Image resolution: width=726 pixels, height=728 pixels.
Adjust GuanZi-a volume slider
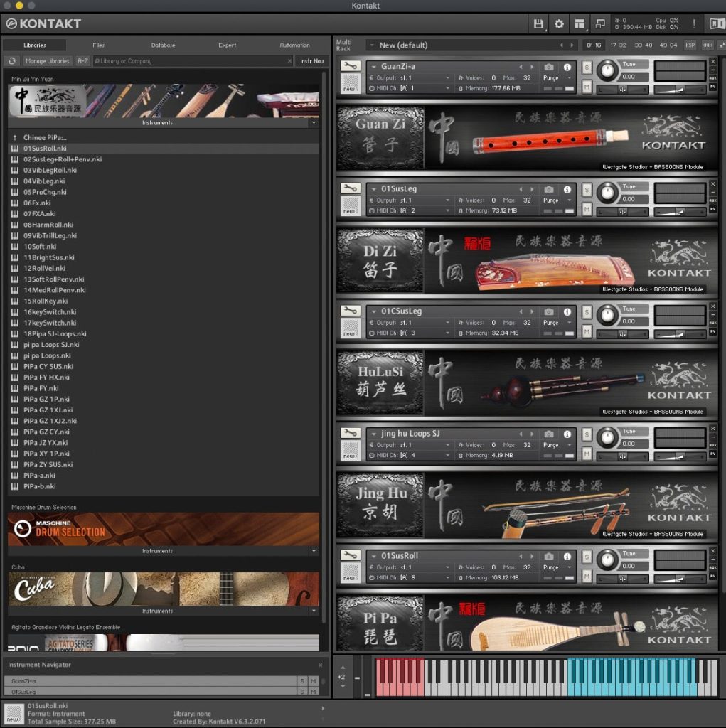click(x=679, y=89)
